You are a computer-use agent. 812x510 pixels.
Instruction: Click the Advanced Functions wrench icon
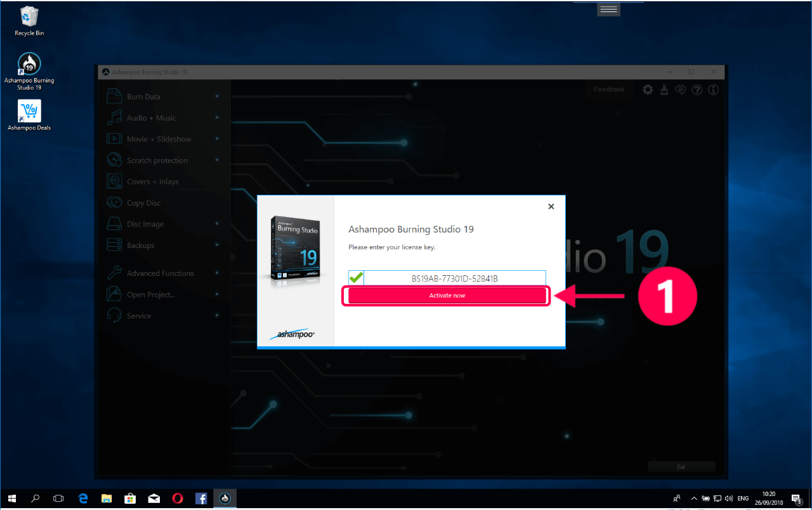[x=114, y=273]
